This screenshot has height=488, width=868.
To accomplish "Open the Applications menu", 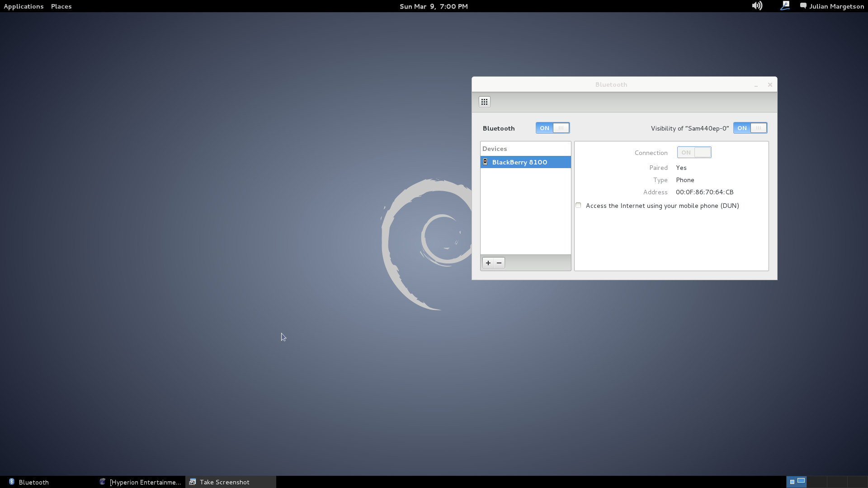I will coord(24,6).
